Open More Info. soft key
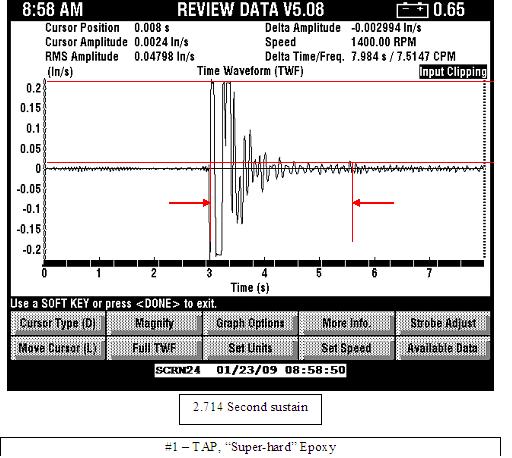Screen dimensions: 512x458 coord(346,323)
